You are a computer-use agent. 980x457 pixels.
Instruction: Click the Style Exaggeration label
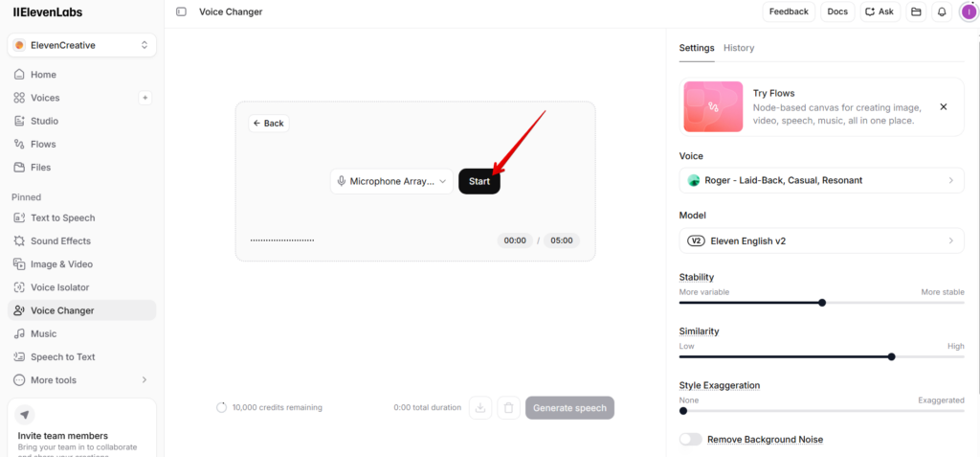tap(720, 385)
